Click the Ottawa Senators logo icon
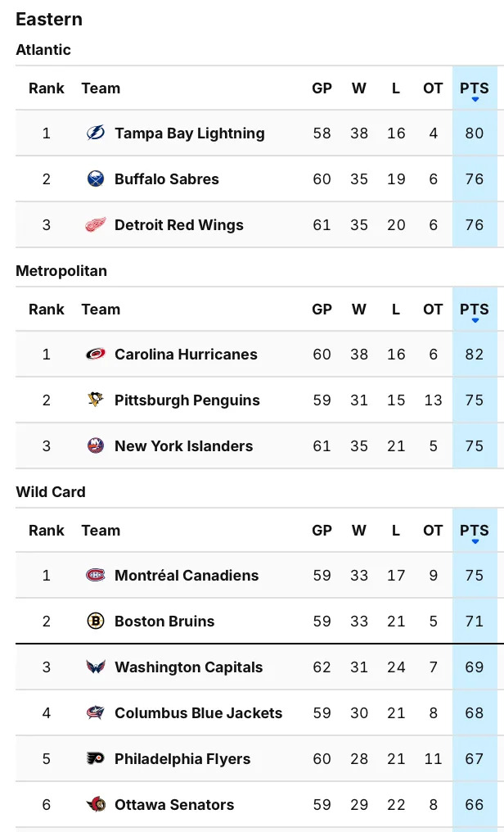Screen dimensions: 504x832 click(96, 805)
